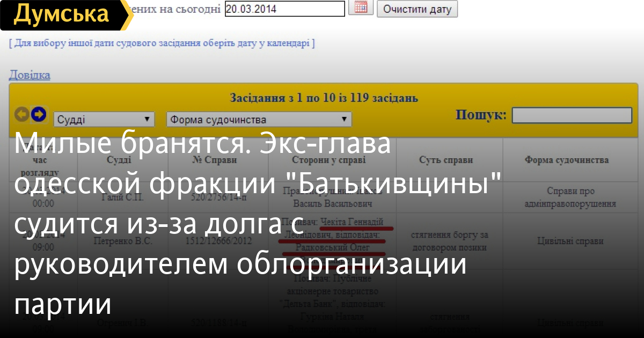Select the case number 1512/12666/2012
The height and width of the screenshot is (338, 644).
coord(218,241)
